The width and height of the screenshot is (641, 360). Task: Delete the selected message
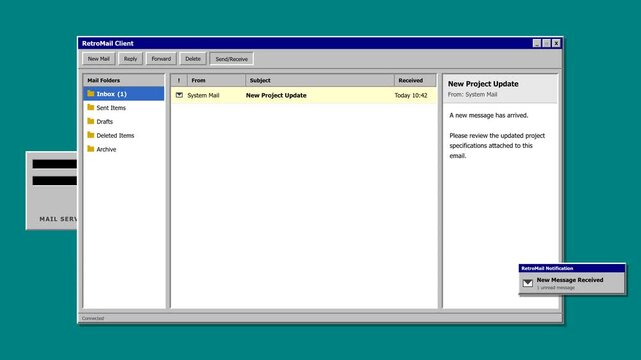pyautogui.click(x=193, y=59)
